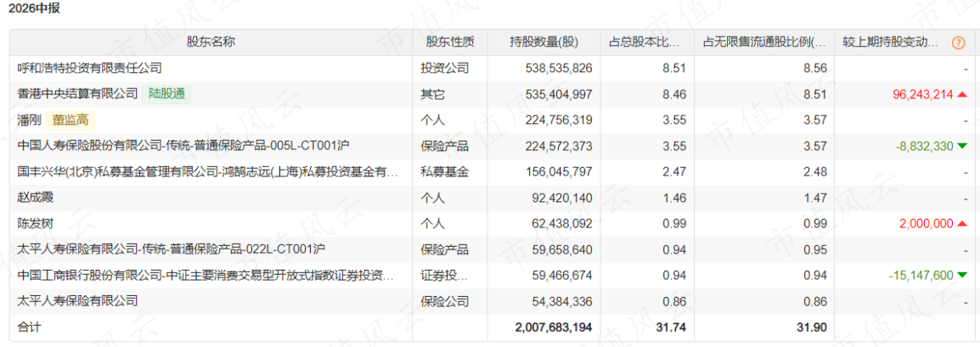Screen dimensions: 980x347
Task: Click red up arrow next to 2,000,000
Action: tap(962, 223)
